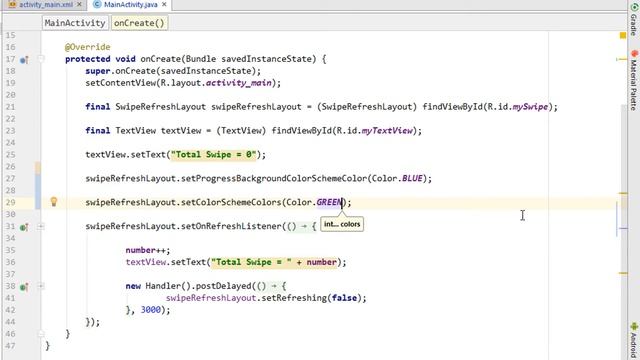
Task: Close the MainActivity.java tab
Action: pyautogui.click(x=164, y=4)
